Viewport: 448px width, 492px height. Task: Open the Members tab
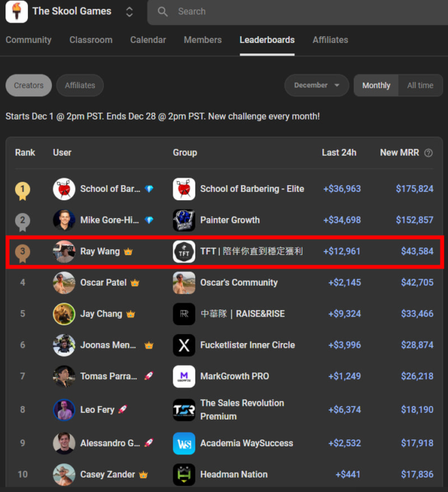(x=203, y=40)
